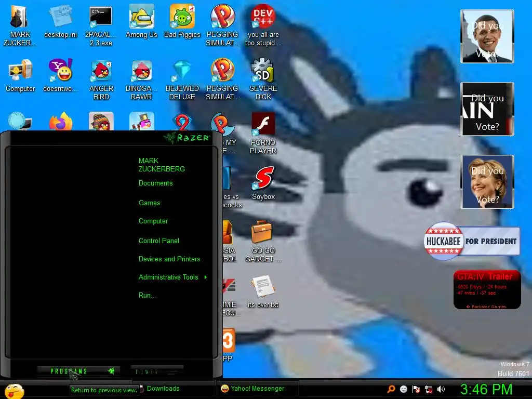Open the ANGER BIRD desktop shortcut

point(101,79)
